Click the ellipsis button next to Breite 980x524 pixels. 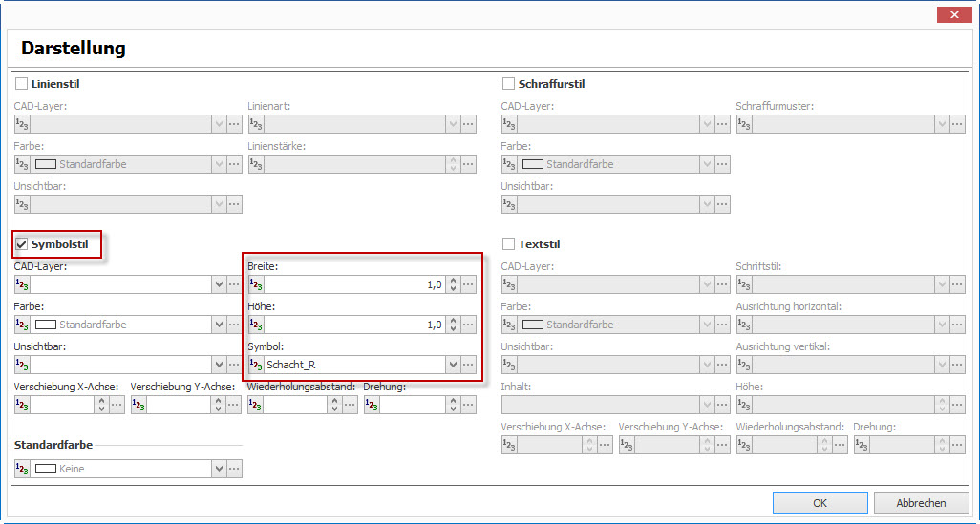pos(468,284)
